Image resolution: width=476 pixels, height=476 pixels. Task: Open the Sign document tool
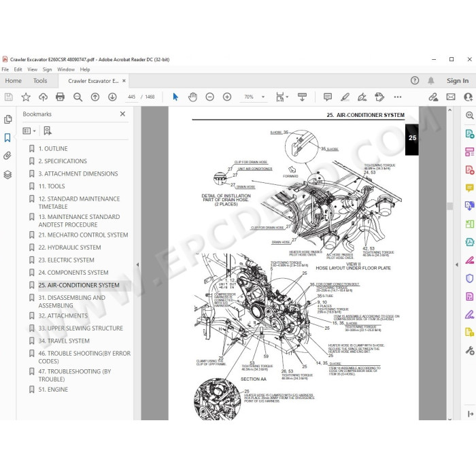pos(362,97)
